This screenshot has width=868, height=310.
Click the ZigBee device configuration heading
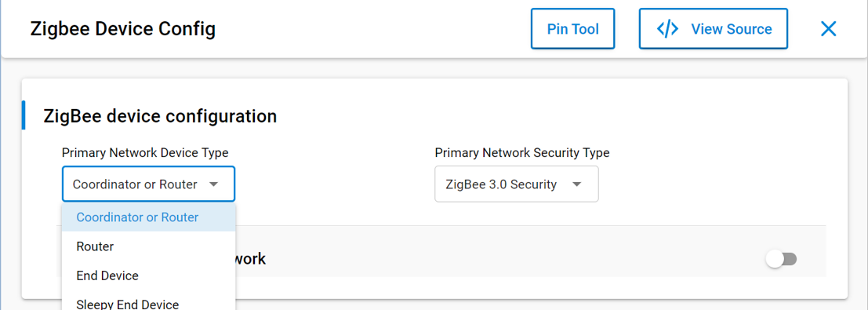click(x=160, y=116)
